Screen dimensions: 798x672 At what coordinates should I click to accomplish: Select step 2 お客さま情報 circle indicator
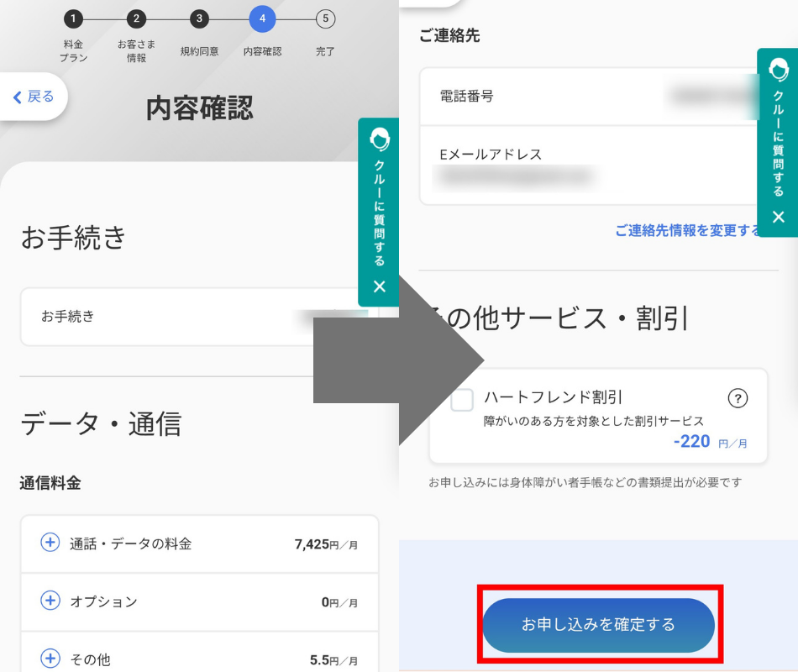click(136, 17)
